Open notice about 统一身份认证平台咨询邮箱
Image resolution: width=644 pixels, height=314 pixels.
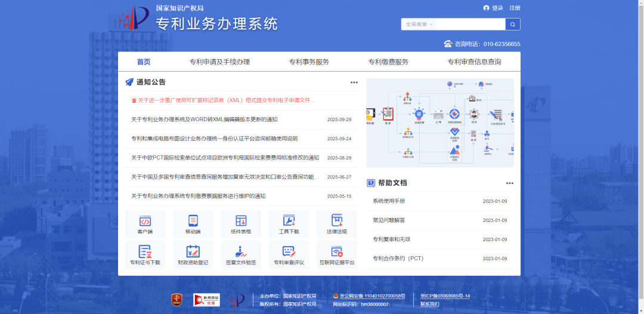pyautogui.click(x=215, y=138)
